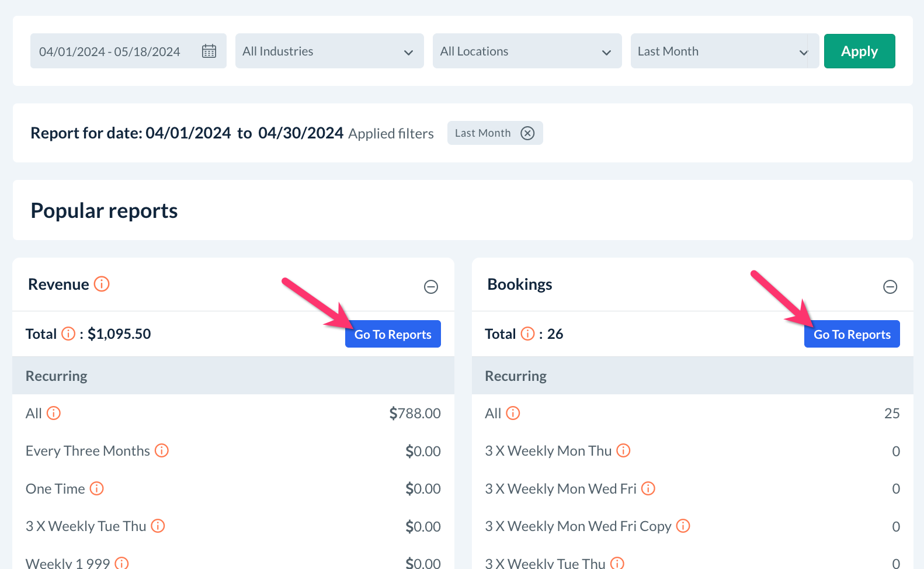
Task: Click the Last Month filter chip label
Action: (482, 133)
